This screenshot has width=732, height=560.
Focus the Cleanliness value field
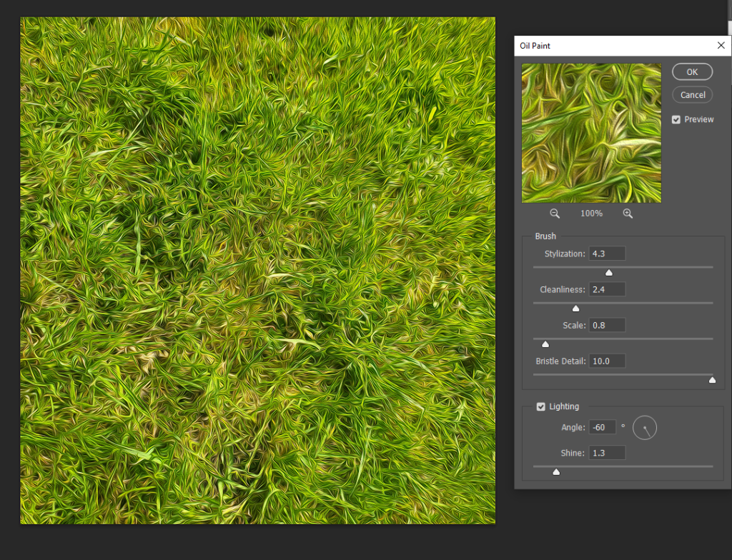tap(607, 289)
